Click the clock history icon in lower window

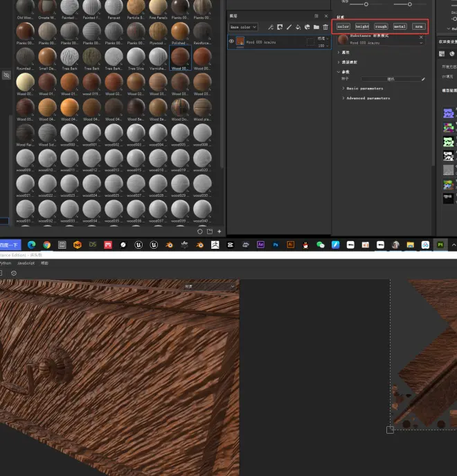click(x=14, y=273)
